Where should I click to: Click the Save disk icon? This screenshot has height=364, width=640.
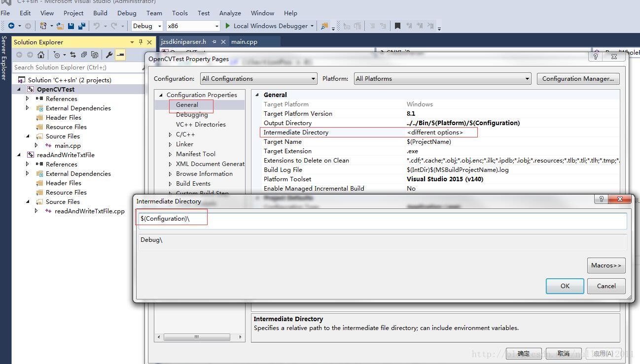71,26
